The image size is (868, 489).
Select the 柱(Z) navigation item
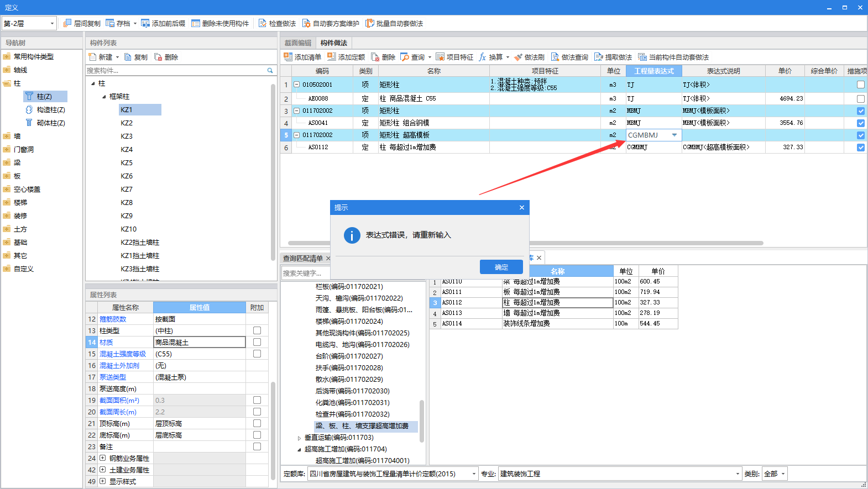coord(45,97)
